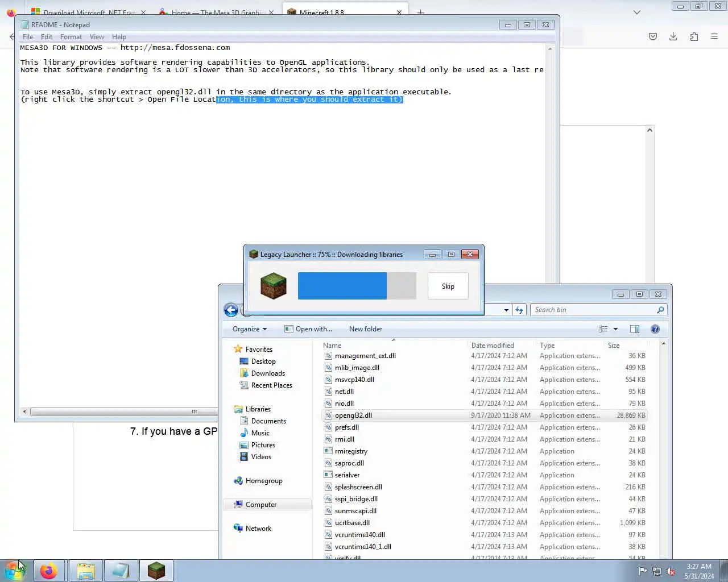The width and height of the screenshot is (728, 582).
Task: Open the address bar history dropdown
Action: click(506, 310)
